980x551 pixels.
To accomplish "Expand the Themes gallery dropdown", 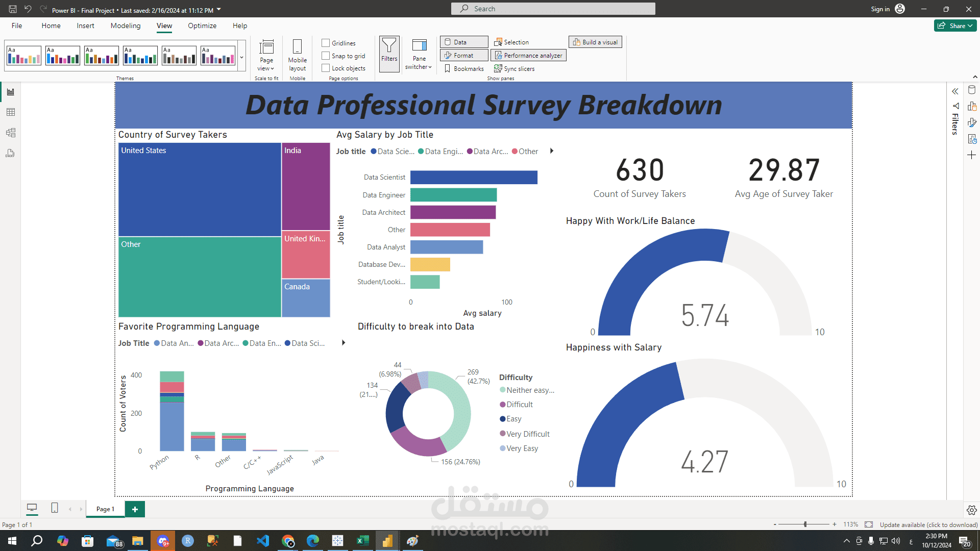I will (241, 57).
